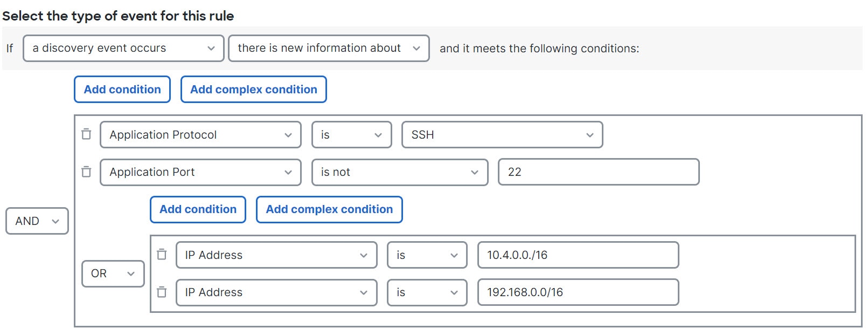Screen dimensions: 868x335
Task: Open the 'is not' operator dropdown
Action: (400, 172)
